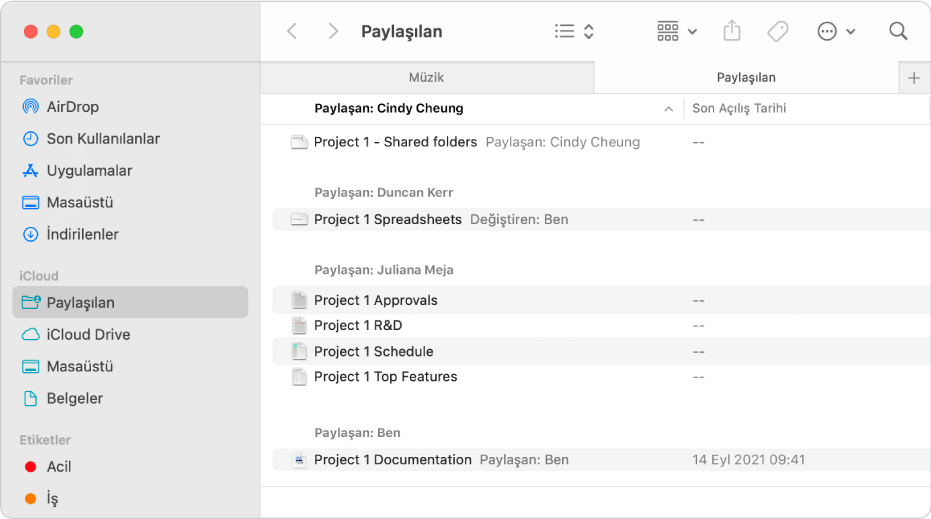Click the Project 1 Top Features icon
This screenshot has height=519, width=931.
click(x=299, y=376)
